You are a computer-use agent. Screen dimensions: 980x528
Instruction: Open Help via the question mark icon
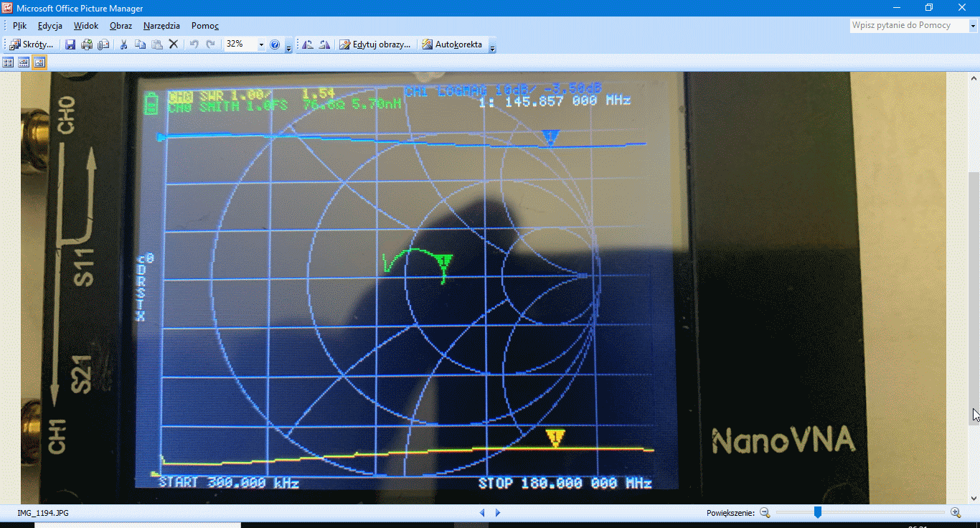pos(275,44)
